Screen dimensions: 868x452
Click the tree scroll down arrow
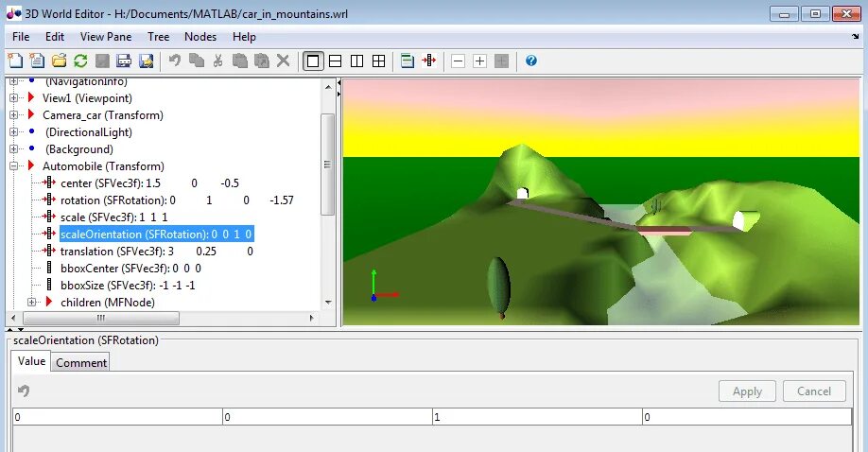(x=328, y=303)
